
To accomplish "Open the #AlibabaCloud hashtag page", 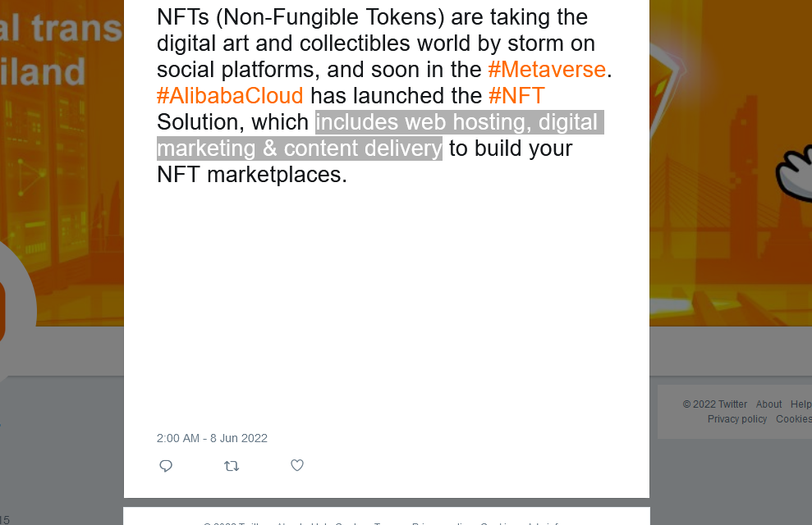I will pyautogui.click(x=230, y=96).
